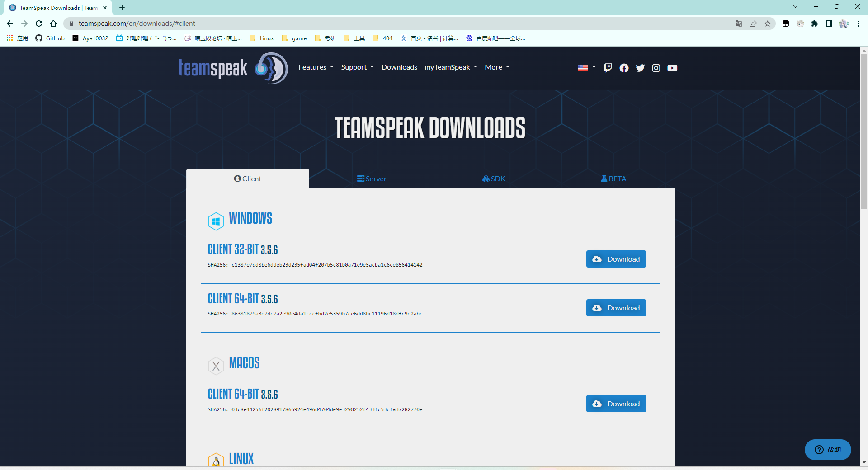Click the share page icon in address bar

753,23
